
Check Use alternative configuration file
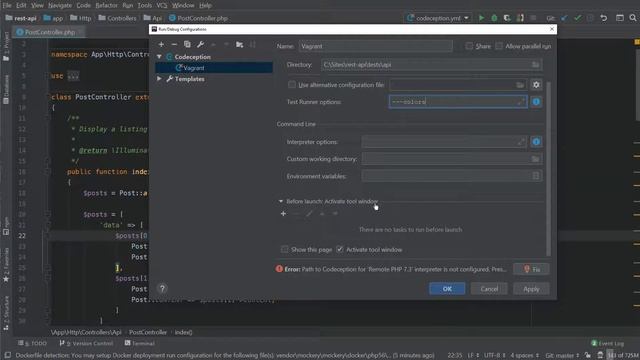292,85
